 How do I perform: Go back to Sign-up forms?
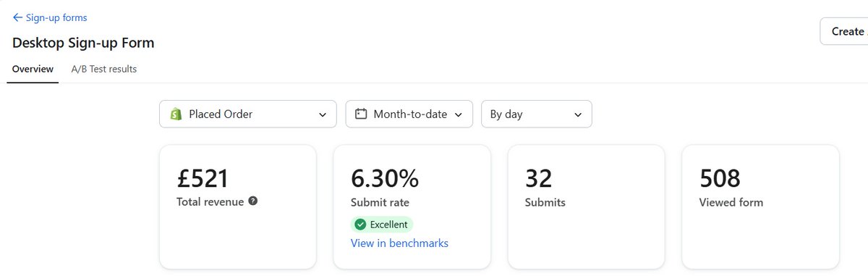pos(50,17)
